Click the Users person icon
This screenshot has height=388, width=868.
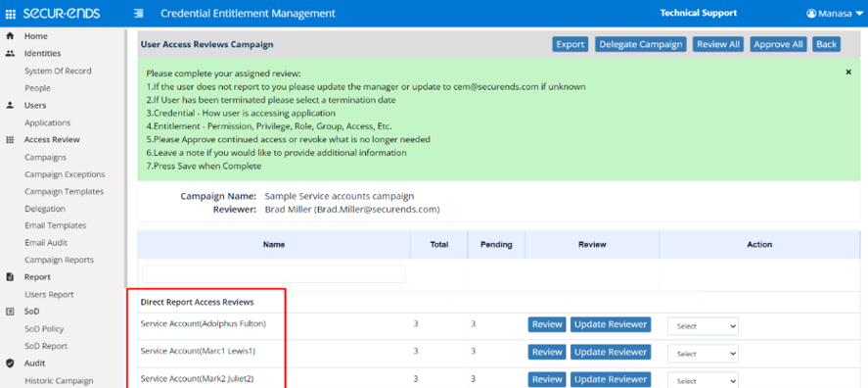click(x=10, y=105)
